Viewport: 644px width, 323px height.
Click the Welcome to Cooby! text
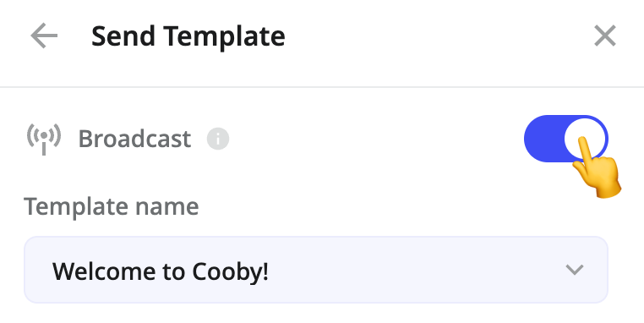click(161, 271)
